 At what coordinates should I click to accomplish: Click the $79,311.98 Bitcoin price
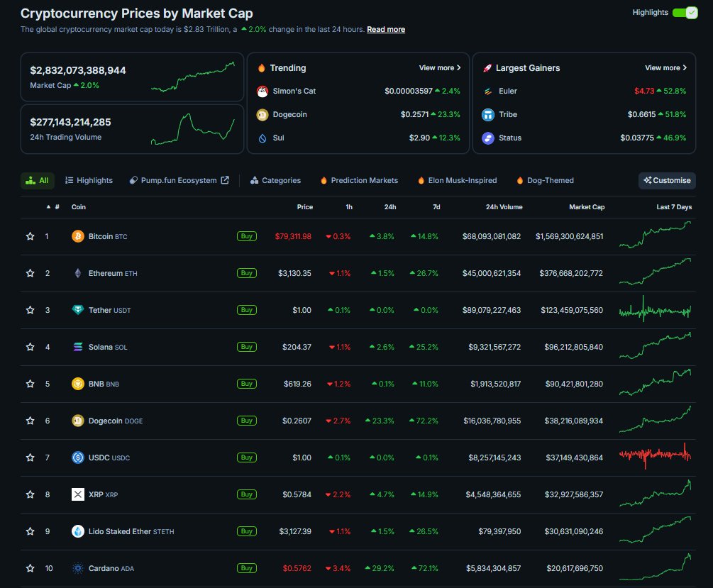(293, 236)
